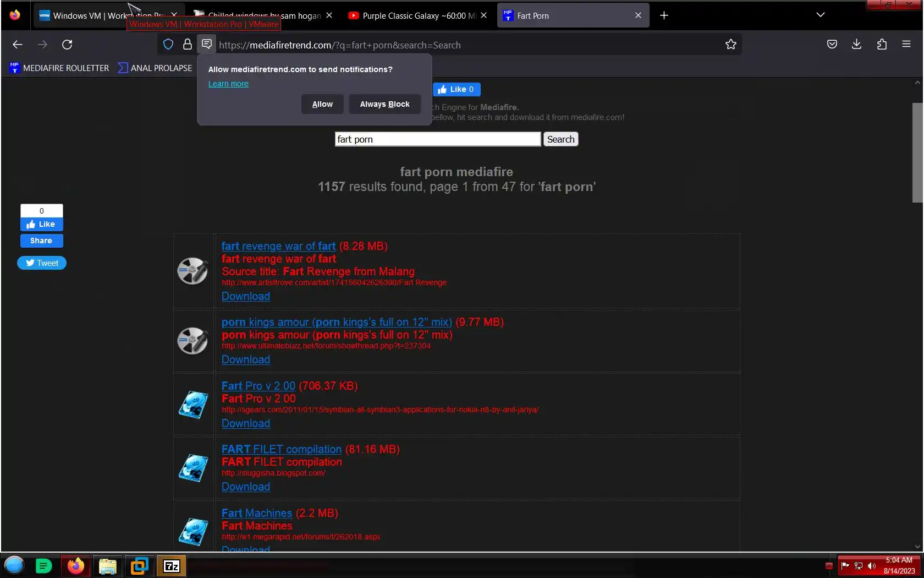The height and width of the screenshot is (578, 924).
Task: Open the site security padlock info
Action: pos(188,45)
